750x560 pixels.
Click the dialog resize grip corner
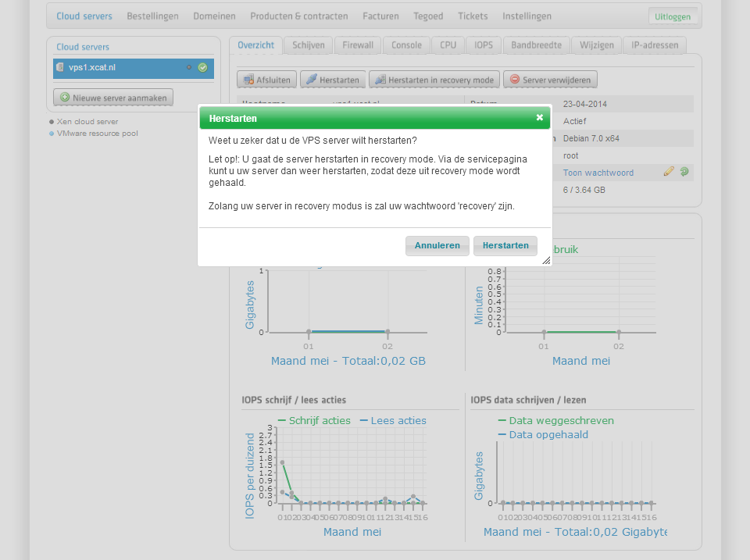pos(546,261)
